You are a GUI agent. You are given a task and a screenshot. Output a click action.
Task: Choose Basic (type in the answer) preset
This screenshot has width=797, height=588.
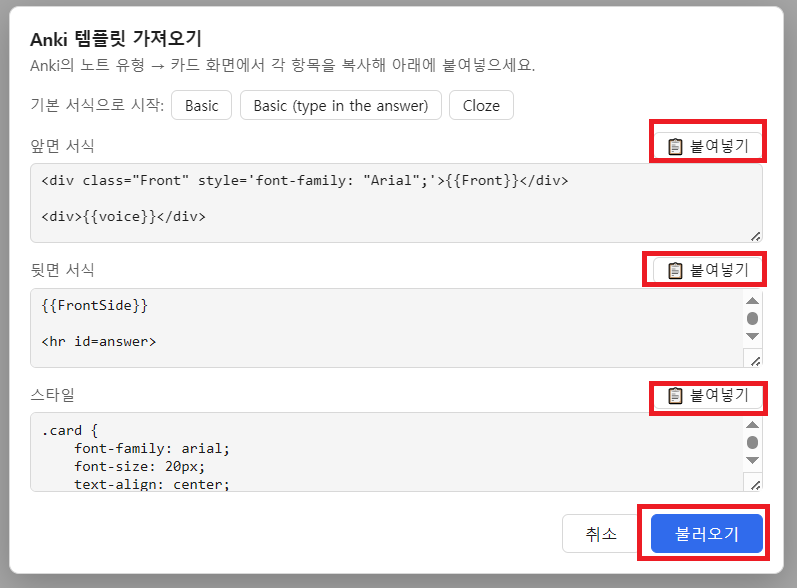click(x=341, y=105)
